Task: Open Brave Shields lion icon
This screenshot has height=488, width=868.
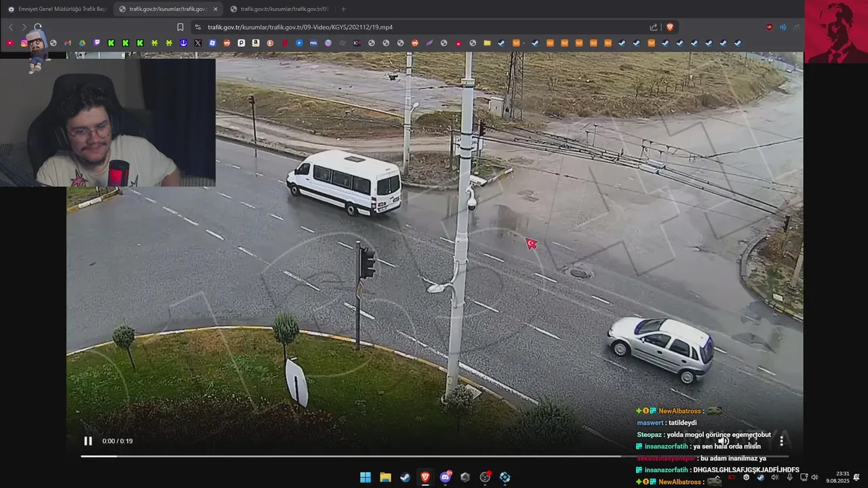Action: 670,27
